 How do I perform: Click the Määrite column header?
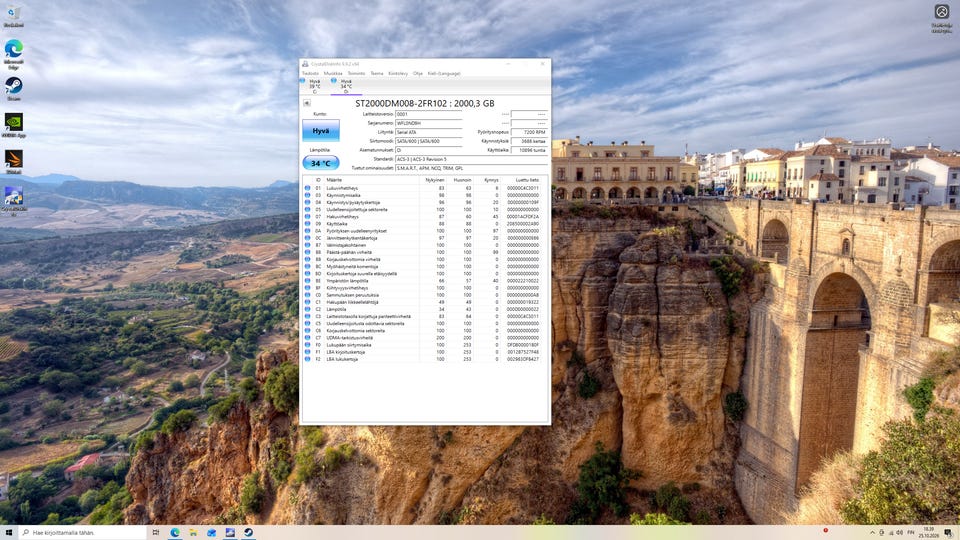[x=334, y=180]
